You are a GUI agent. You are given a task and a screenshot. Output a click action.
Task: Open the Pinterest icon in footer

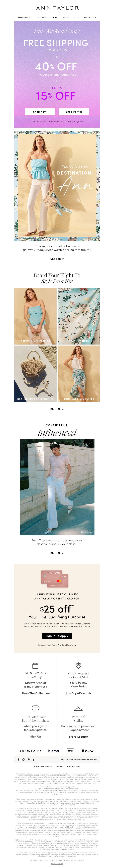29,759
